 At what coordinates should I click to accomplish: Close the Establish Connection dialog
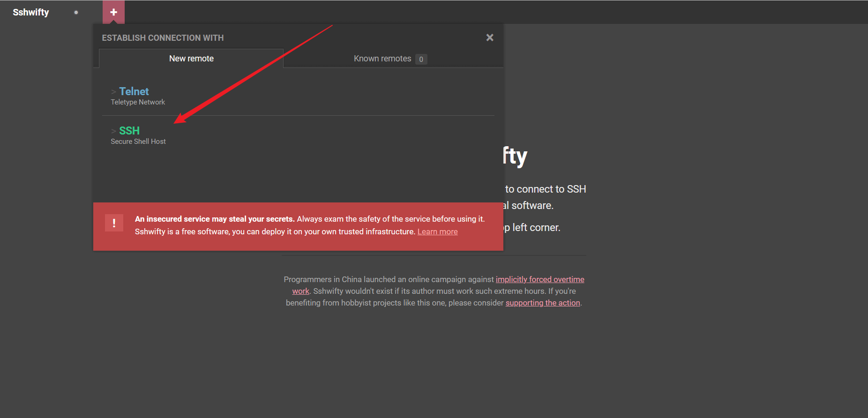pos(490,37)
